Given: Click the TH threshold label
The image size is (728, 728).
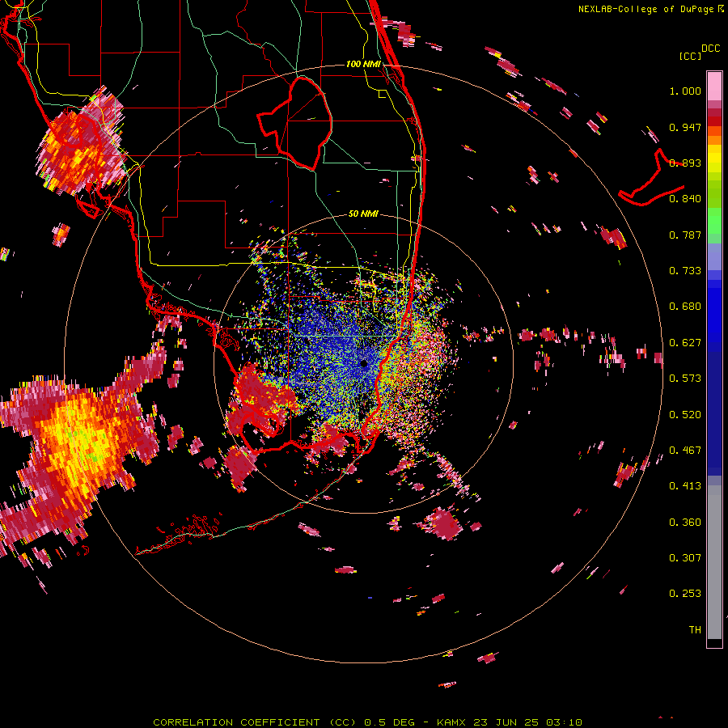Looking at the screenshot, I should (x=695, y=630).
